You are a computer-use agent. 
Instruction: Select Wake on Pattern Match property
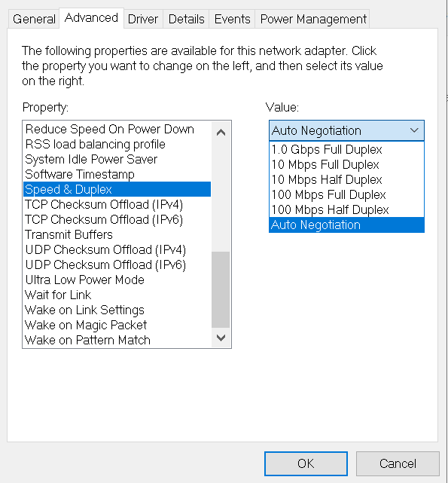(117, 341)
